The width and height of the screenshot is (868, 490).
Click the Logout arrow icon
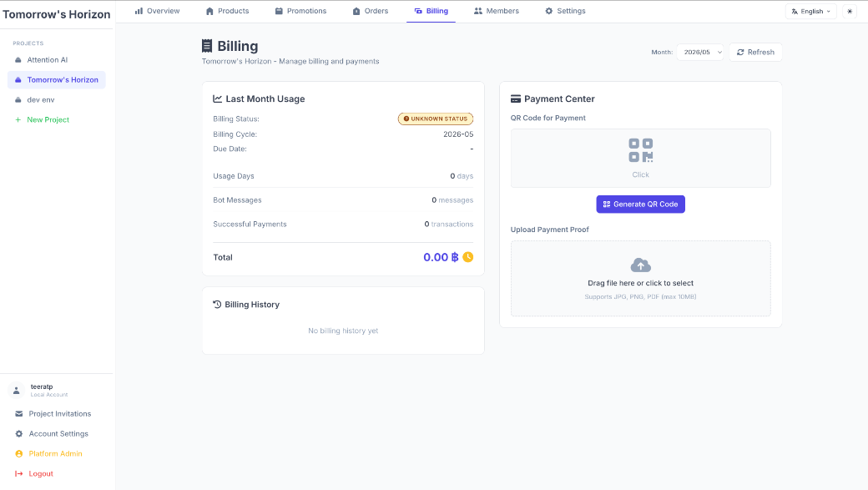click(19, 473)
